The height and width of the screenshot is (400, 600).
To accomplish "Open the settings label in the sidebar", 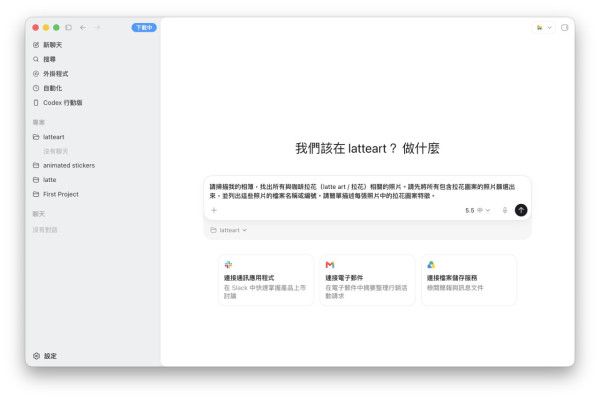I will [x=50, y=356].
